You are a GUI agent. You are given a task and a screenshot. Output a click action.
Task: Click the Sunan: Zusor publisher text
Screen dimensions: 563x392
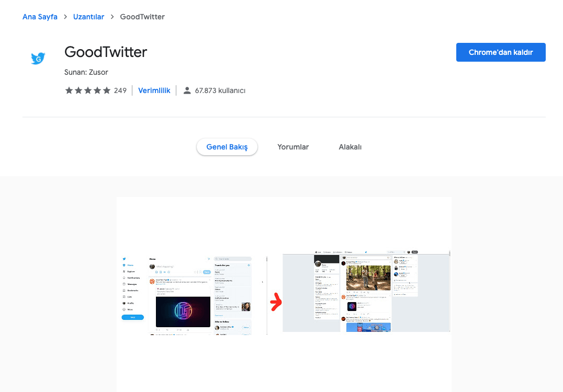click(86, 72)
